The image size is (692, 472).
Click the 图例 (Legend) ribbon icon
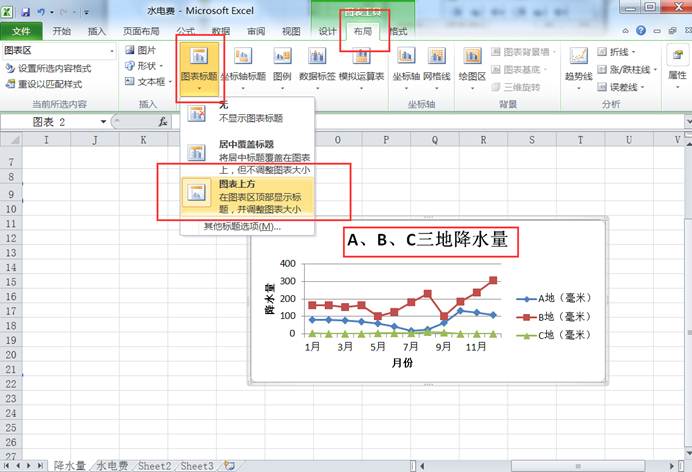(283, 64)
